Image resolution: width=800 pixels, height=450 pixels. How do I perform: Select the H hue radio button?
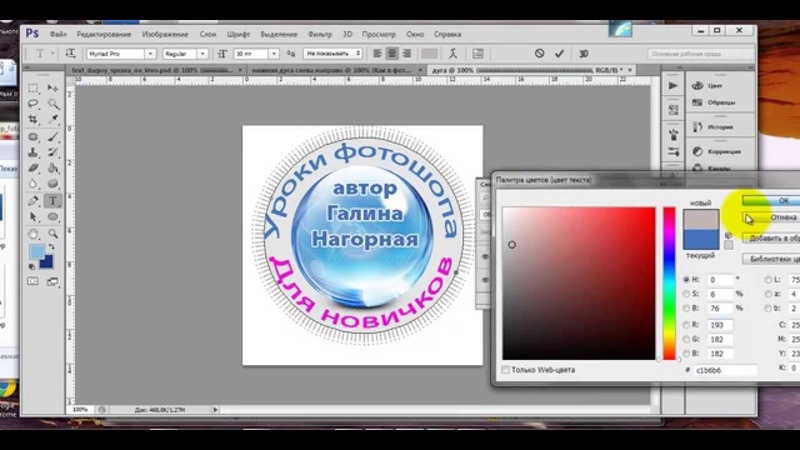coord(686,280)
